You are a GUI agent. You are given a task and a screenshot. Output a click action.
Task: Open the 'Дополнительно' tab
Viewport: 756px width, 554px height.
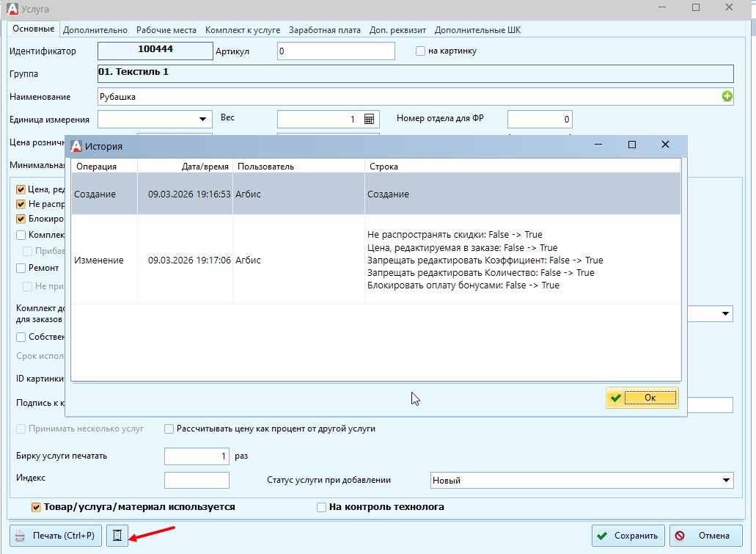pos(95,30)
